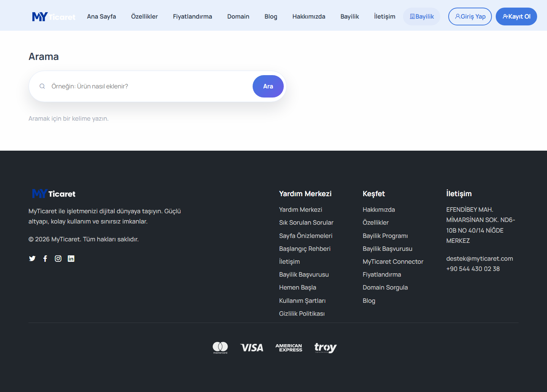Click the İletişim footer column heading

coord(459,194)
